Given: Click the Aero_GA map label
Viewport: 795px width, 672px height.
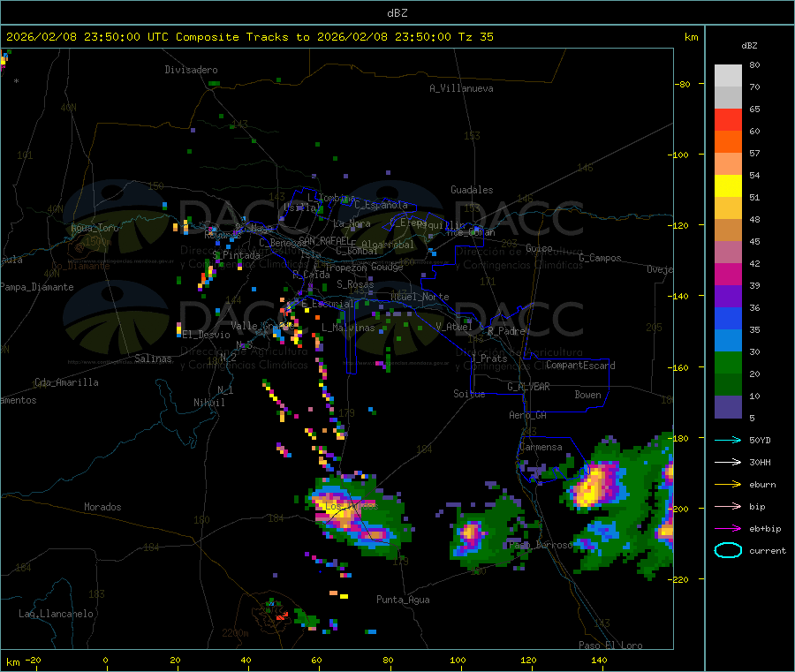Looking at the screenshot, I should click(528, 415).
